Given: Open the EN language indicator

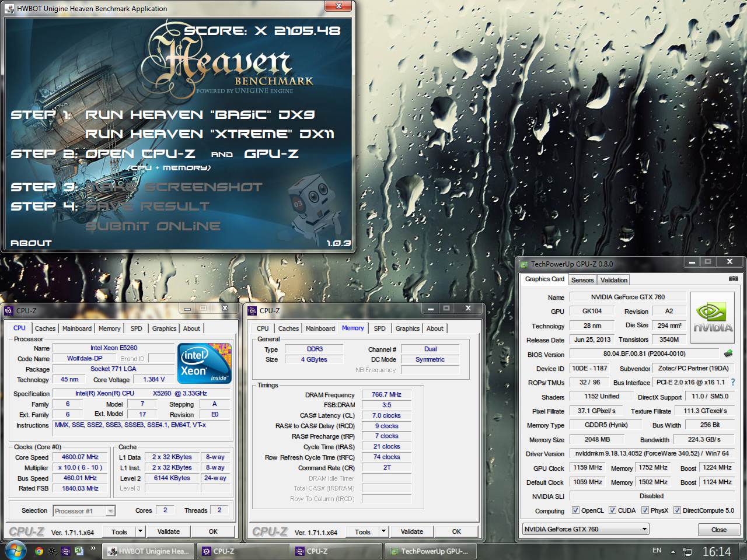Looking at the screenshot, I should click(657, 550).
